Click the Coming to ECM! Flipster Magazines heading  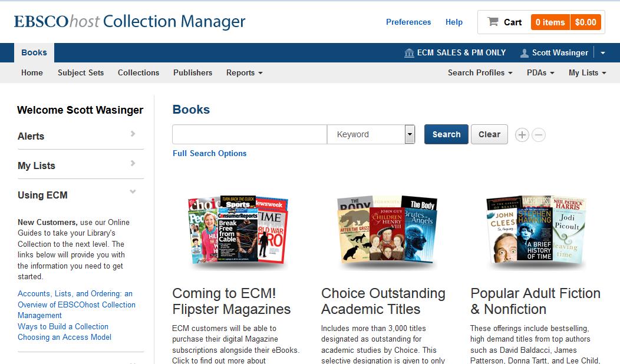[231, 301]
